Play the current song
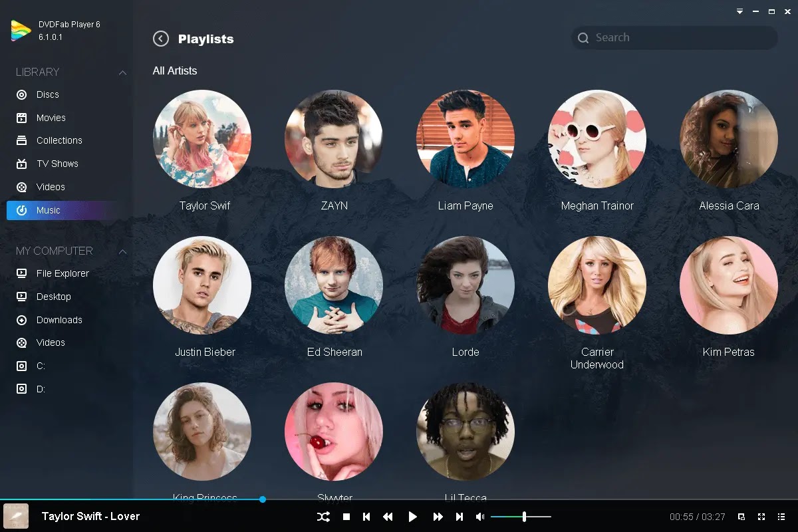This screenshot has width=798, height=532. [x=412, y=517]
